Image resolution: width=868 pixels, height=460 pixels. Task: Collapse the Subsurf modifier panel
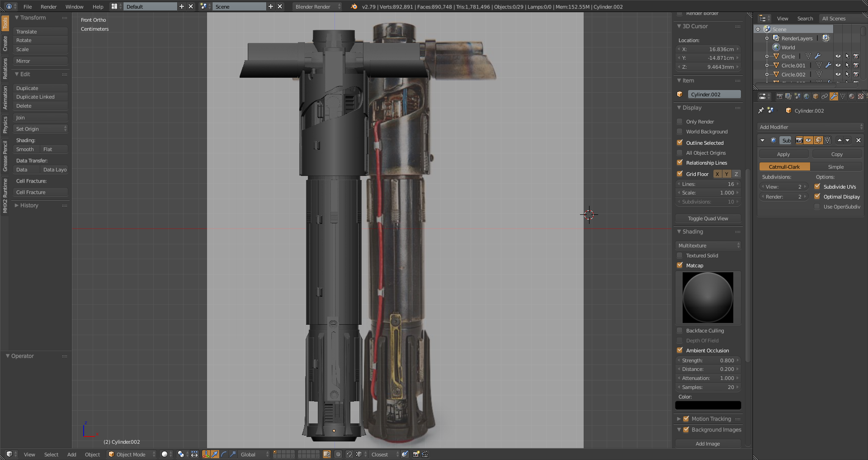point(762,140)
